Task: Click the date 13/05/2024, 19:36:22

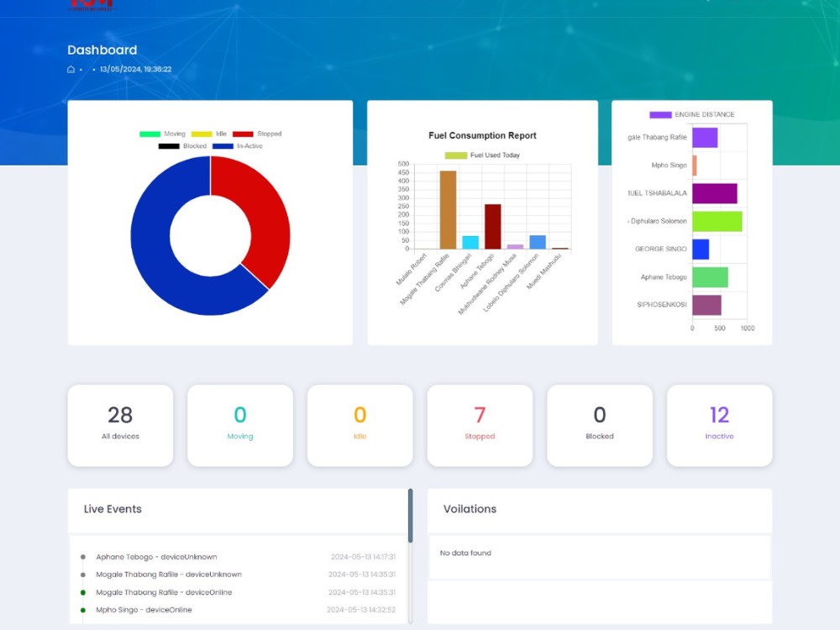Action: coord(135,69)
